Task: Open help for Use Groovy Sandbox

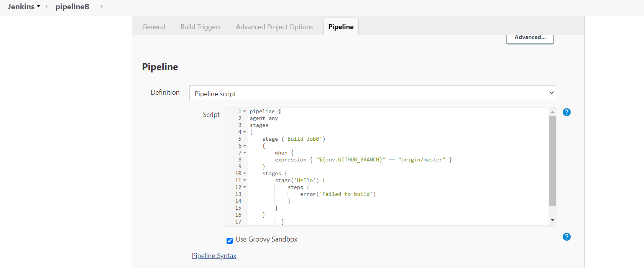Action: [567, 237]
